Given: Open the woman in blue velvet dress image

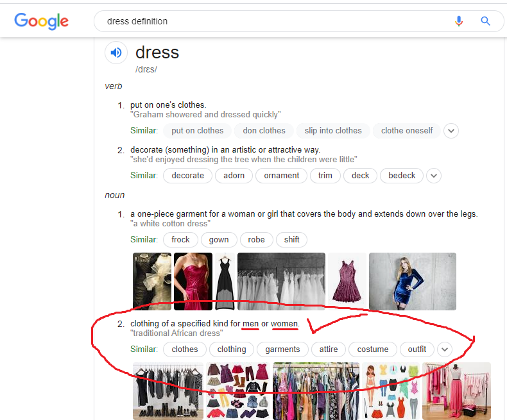Looking at the screenshot, I should (x=413, y=281).
